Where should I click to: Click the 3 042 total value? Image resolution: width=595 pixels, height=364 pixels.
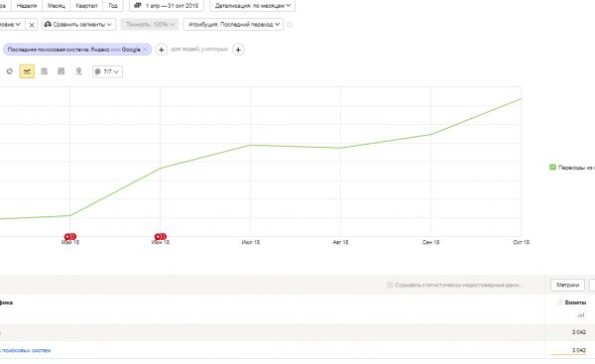coord(579,332)
